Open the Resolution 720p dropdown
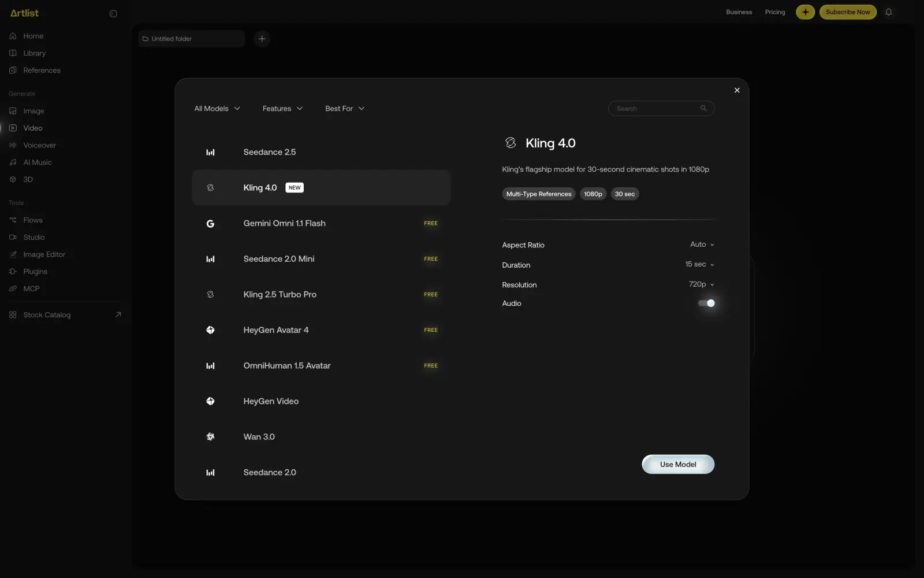The image size is (924, 578). coord(701,284)
